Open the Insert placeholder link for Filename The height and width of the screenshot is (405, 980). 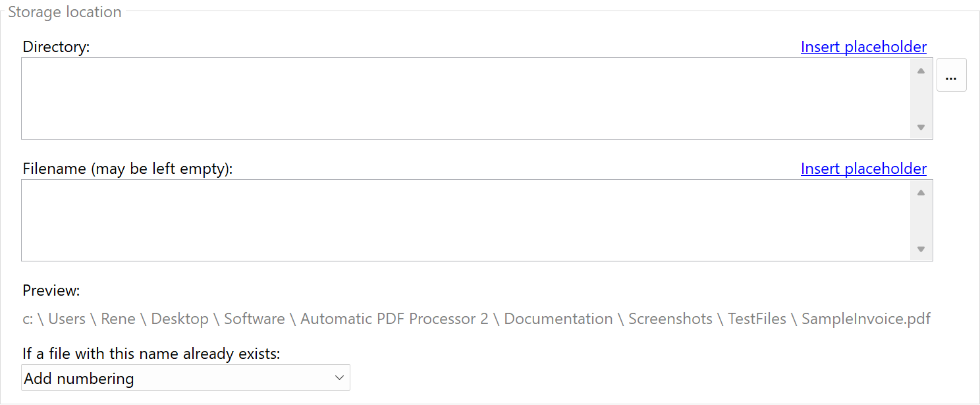coord(863,169)
